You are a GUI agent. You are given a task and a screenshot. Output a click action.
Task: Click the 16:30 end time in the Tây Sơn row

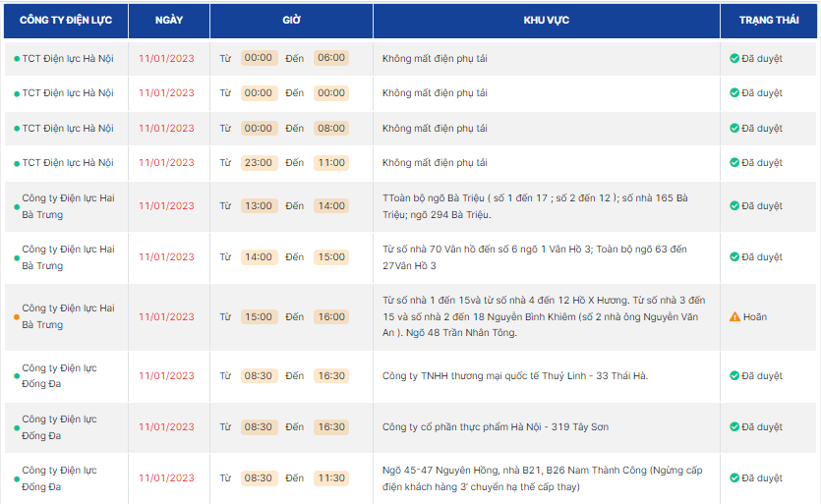(x=331, y=427)
